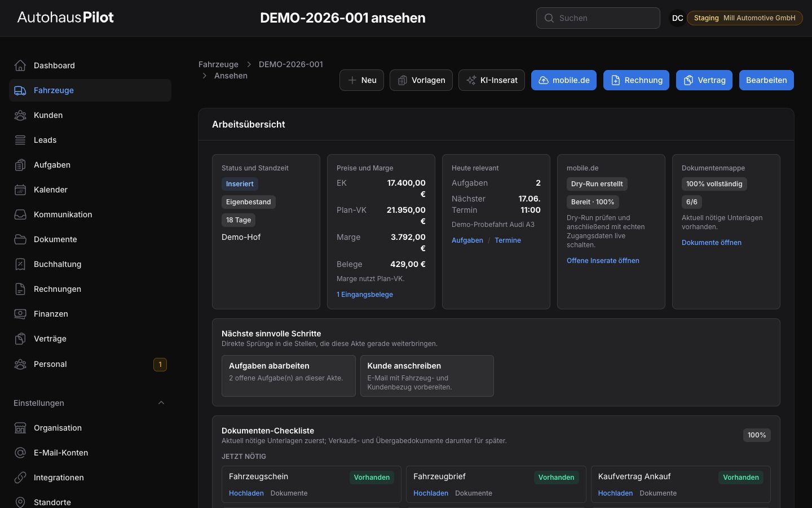812x508 pixels.
Task: Click Dokumente under Fahrzeugbrief
Action: [474, 493]
